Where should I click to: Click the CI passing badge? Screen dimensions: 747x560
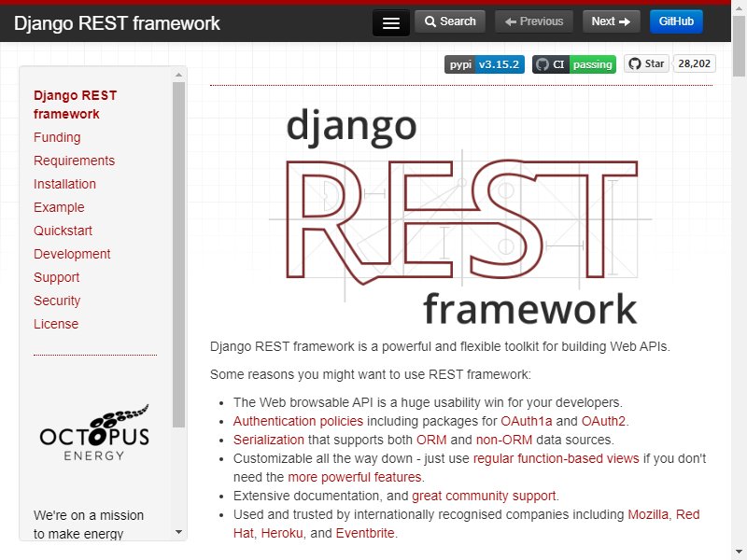click(x=574, y=64)
